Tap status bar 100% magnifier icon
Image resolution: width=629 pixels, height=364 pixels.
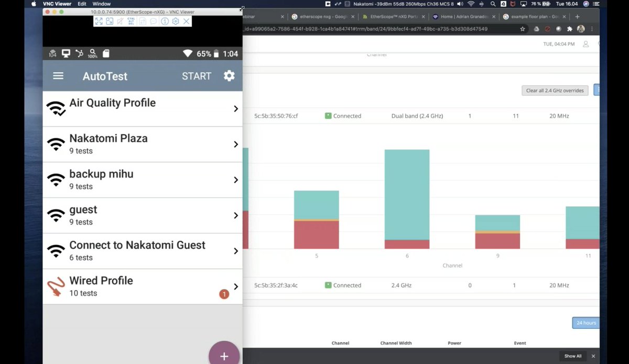(x=92, y=53)
